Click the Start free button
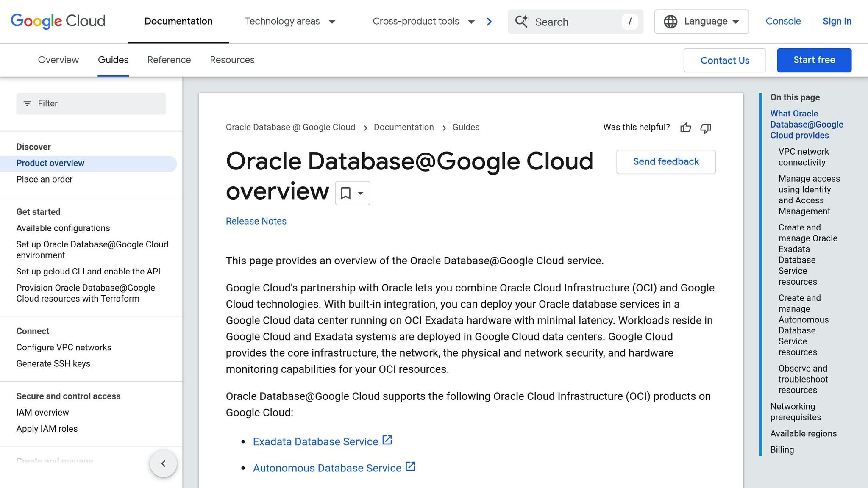The width and height of the screenshot is (868, 488). pyautogui.click(x=814, y=60)
